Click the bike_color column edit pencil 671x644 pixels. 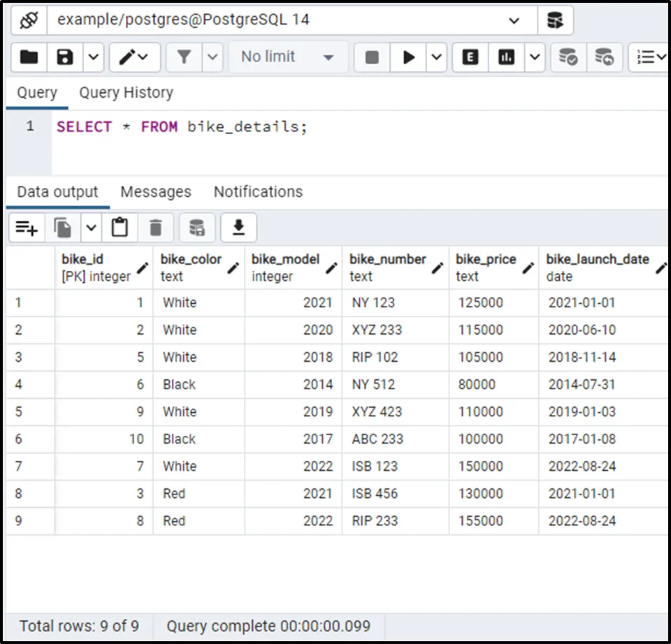tap(234, 268)
